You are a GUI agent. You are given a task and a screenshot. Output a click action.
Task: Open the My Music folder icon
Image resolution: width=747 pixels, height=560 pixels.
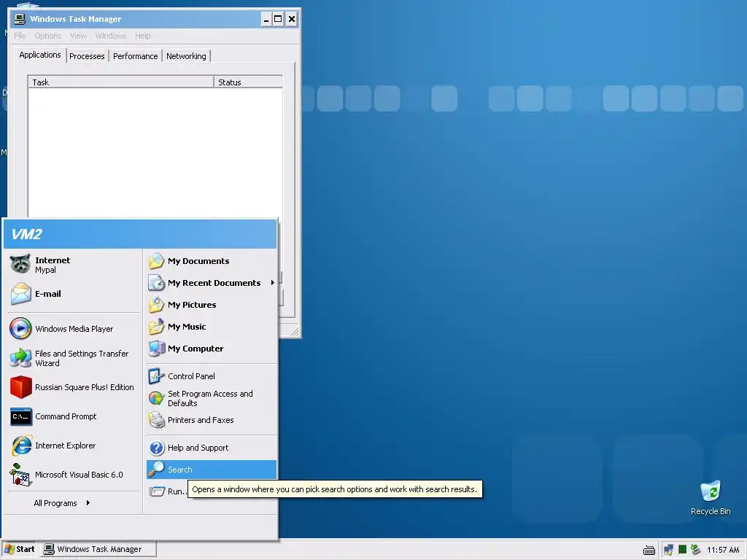click(156, 327)
